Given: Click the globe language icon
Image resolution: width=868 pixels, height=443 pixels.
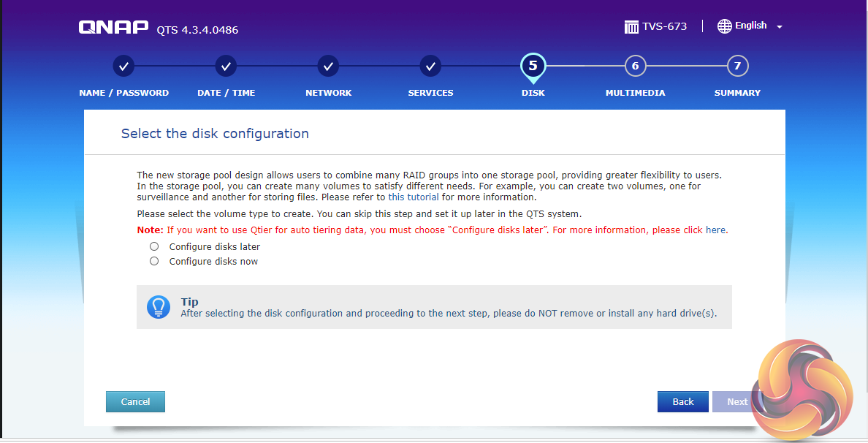Looking at the screenshot, I should [x=724, y=26].
